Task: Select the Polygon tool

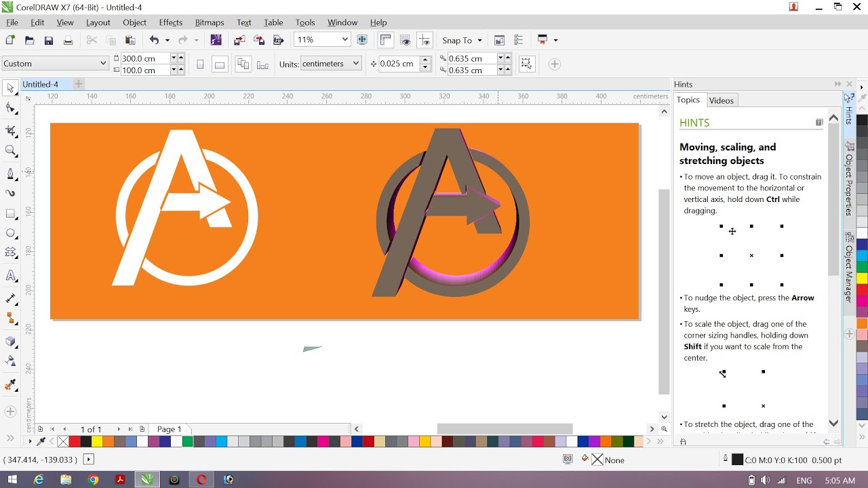Action: click(10, 253)
